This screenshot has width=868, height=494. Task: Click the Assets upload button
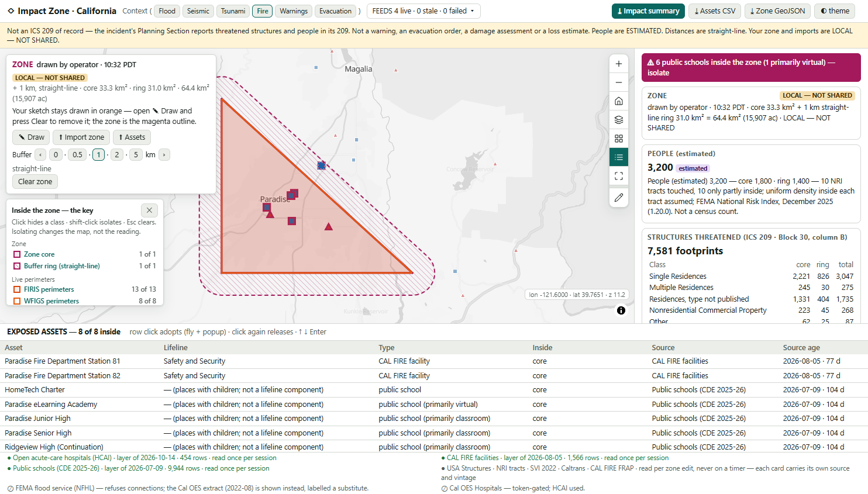[x=132, y=137]
